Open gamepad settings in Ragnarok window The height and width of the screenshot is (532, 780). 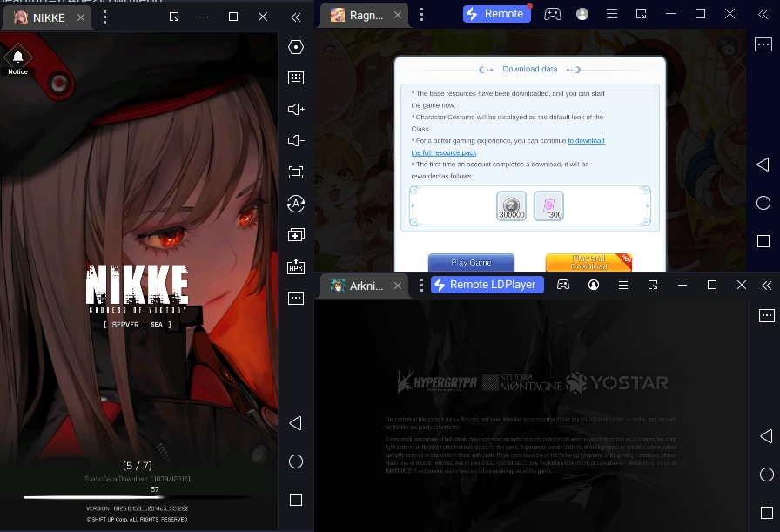coord(553,14)
